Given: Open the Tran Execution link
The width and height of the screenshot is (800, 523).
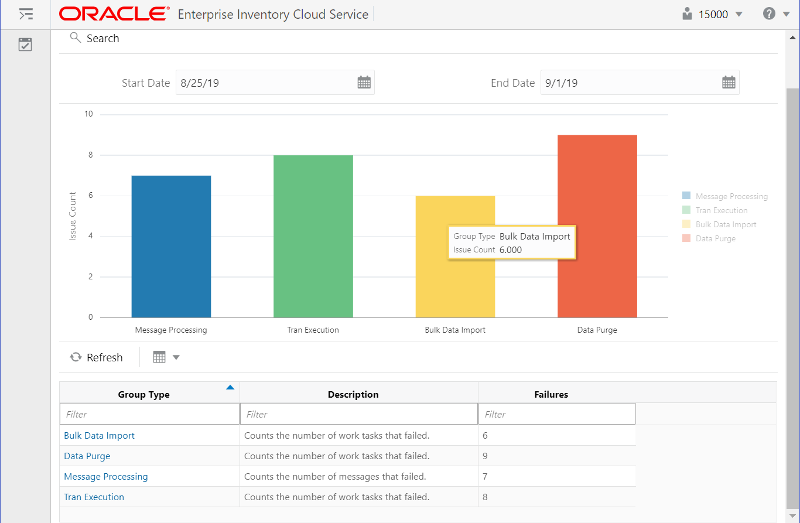Looking at the screenshot, I should [94, 497].
